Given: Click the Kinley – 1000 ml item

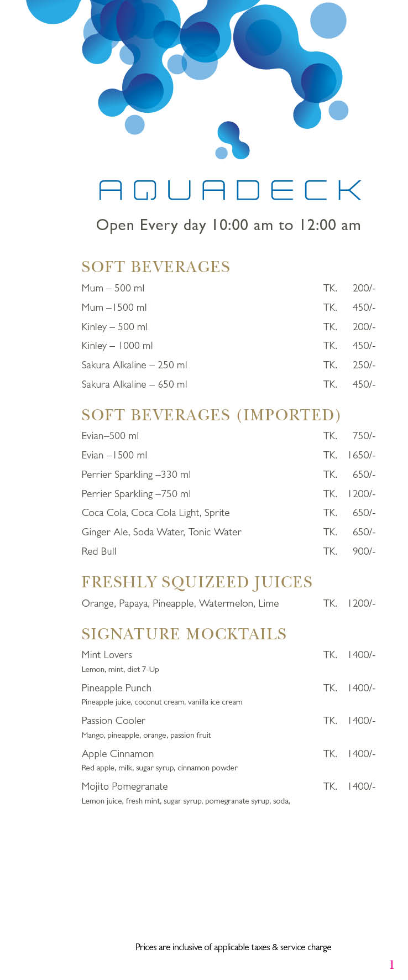Looking at the screenshot, I should (x=117, y=346).
